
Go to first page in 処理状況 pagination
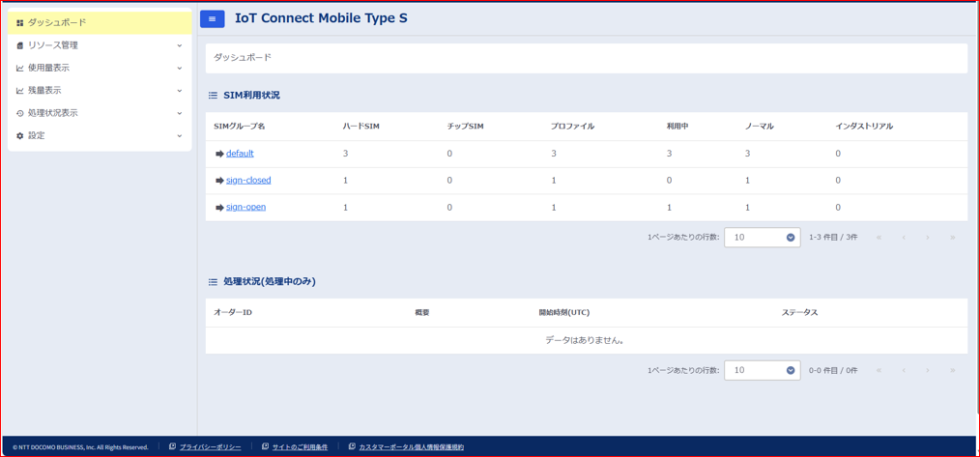(879, 371)
